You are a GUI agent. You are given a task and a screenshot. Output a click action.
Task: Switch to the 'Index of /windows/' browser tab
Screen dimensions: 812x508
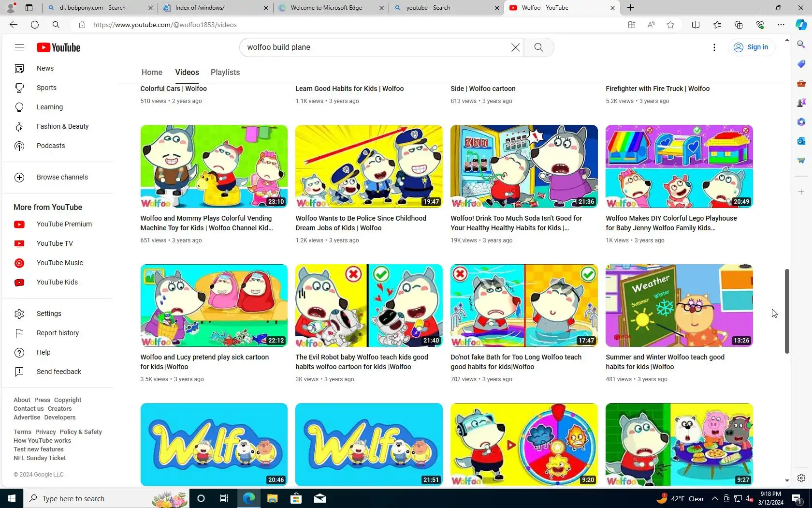(215, 8)
